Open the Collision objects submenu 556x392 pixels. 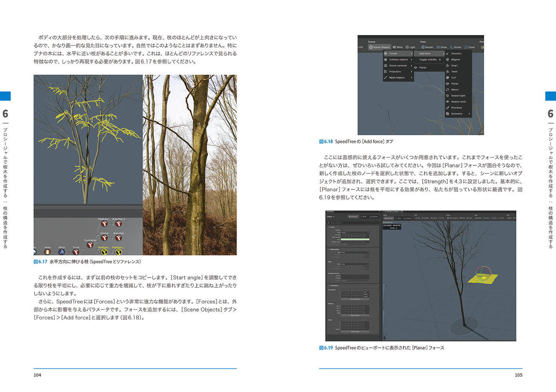pyautogui.click(x=398, y=60)
